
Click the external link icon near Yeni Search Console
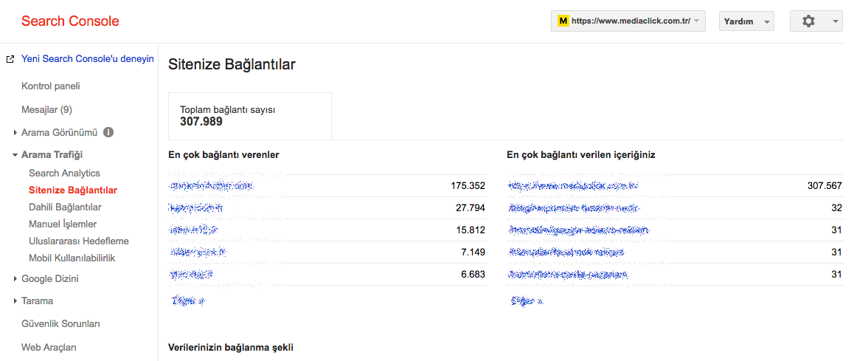point(10,59)
